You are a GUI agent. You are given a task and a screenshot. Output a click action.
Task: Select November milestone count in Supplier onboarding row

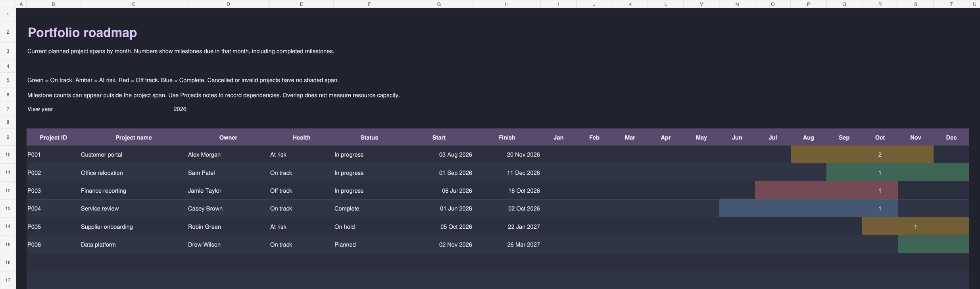tap(916, 227)
